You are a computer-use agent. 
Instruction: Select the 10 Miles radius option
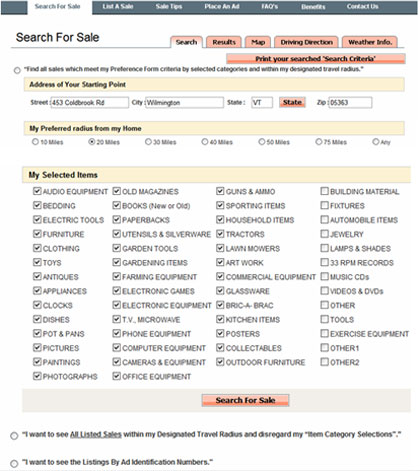pyautogui.click(x=35, y=142)
